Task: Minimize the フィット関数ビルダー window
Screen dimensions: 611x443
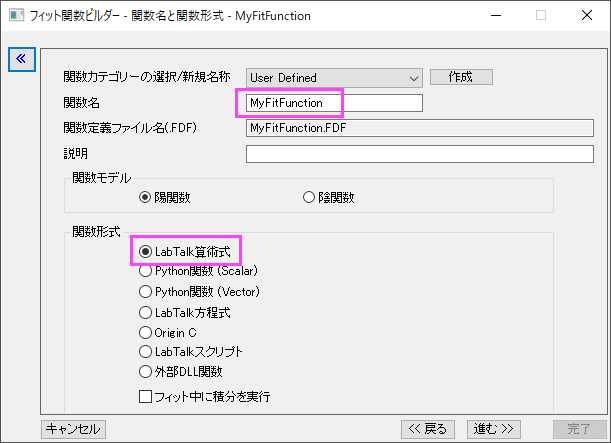Action: pyautogui.click(x=496, y=16)
